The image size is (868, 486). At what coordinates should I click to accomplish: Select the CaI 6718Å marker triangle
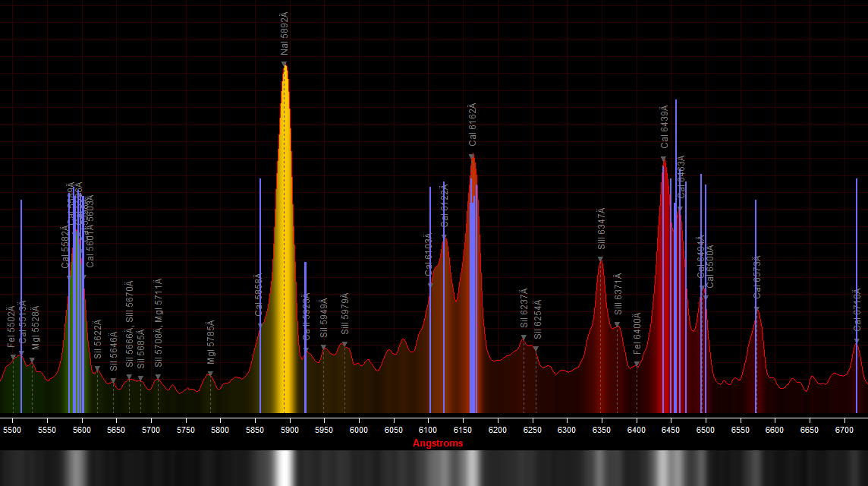point(857,340)
